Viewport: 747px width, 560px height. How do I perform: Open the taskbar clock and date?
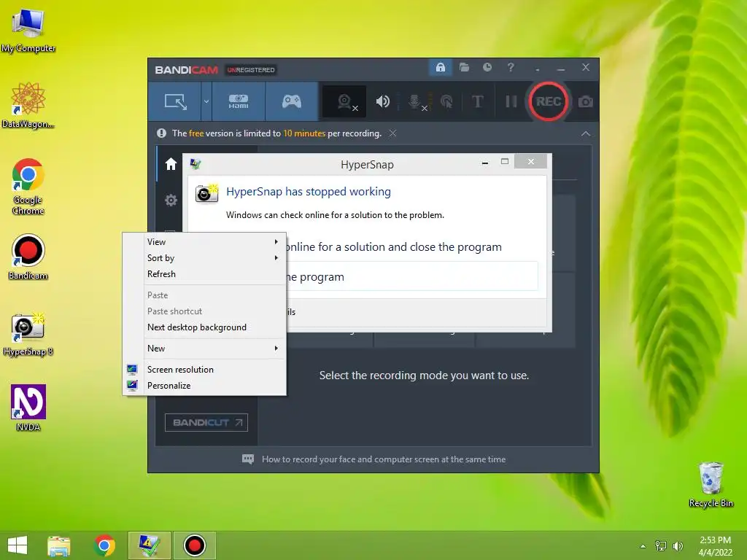[715, 546]
